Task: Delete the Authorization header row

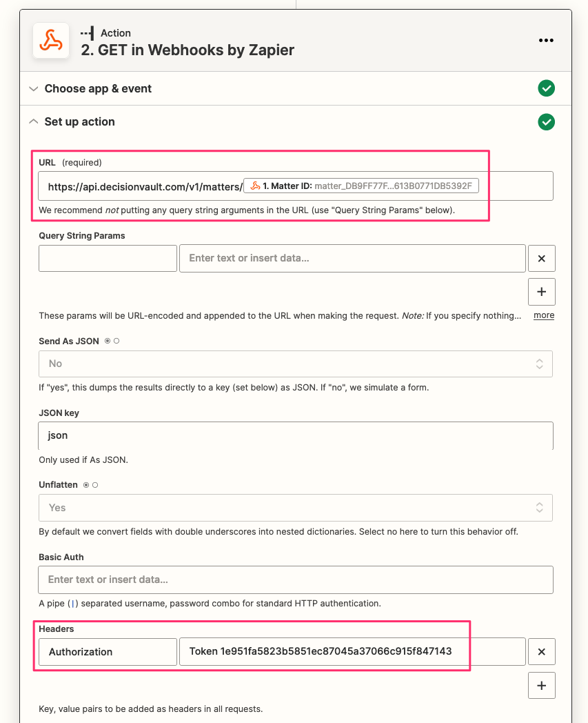Action: click(x=541, y=651)
